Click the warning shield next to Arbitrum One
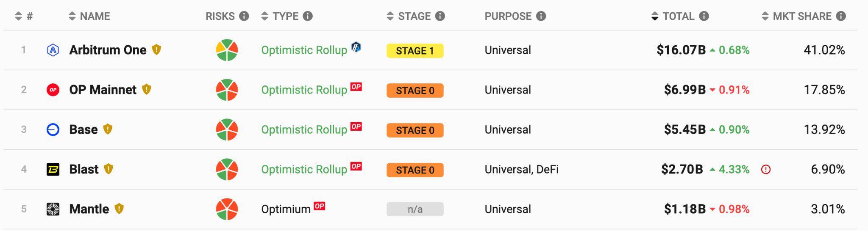Viewport: 868px width, 231px height. point(156,50)
